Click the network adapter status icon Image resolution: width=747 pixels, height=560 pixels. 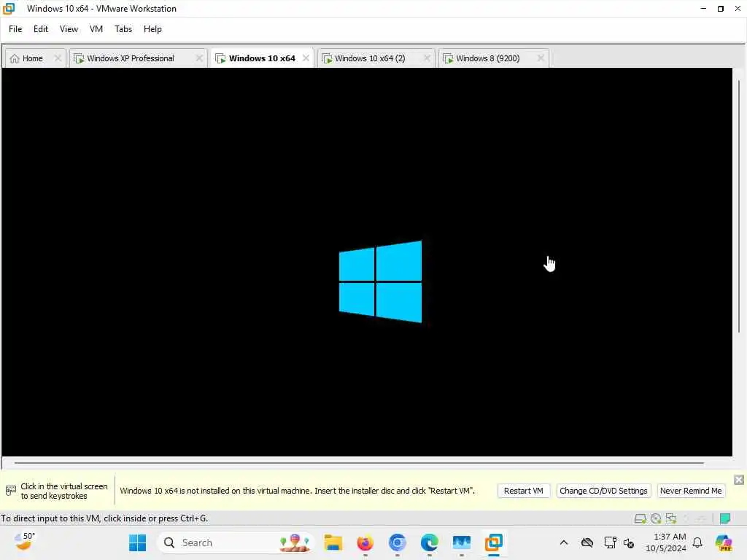point(671,518)
